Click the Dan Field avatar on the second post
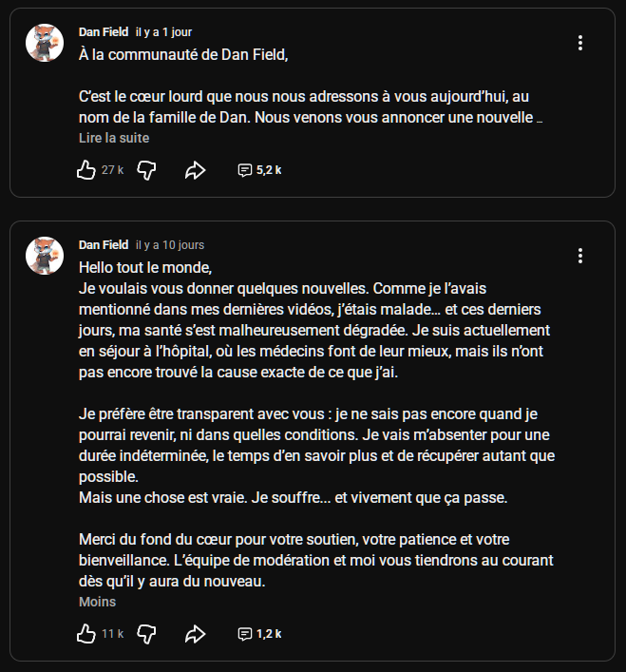Image resolution: width=626 pixels, height=672 pixels. (x=44, y=256)
